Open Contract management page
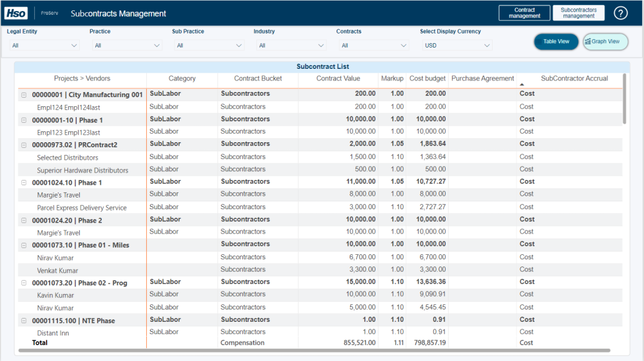 point(524,13)
